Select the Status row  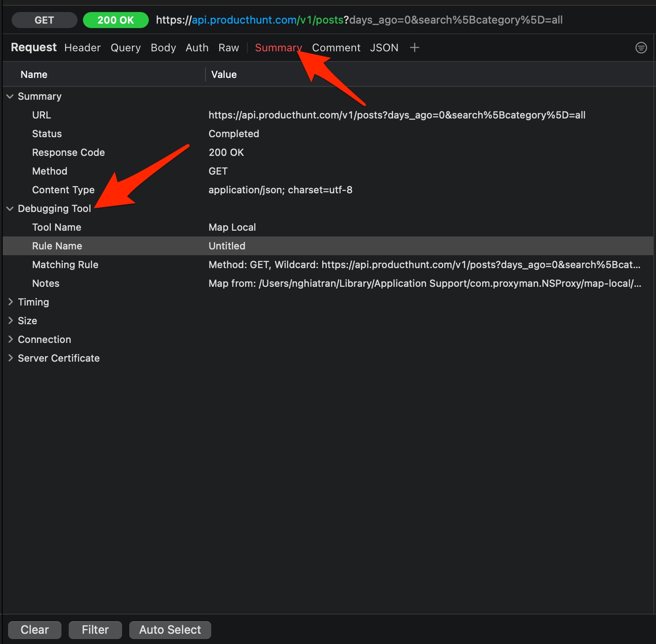[328, 134]
